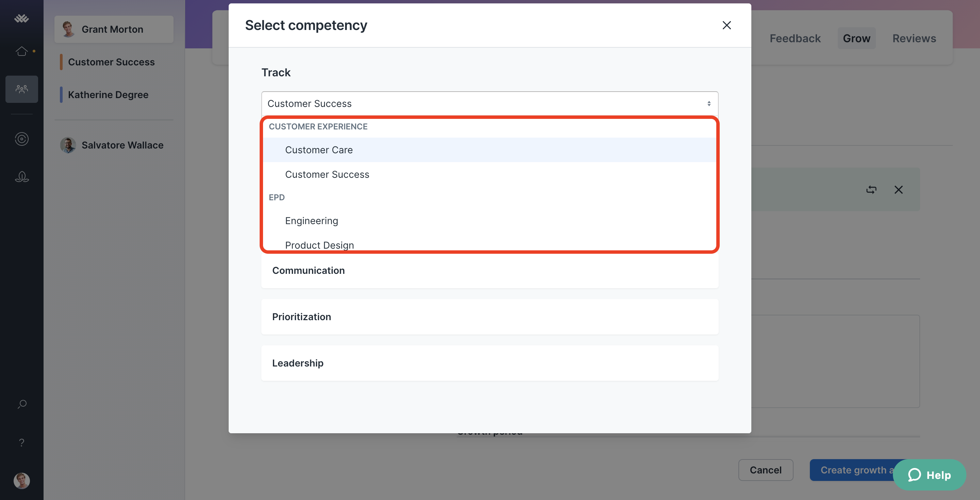Switch to the Reviews tab
Screen dimensions: 980x500
pyautogui.click(x=914, y=38)
